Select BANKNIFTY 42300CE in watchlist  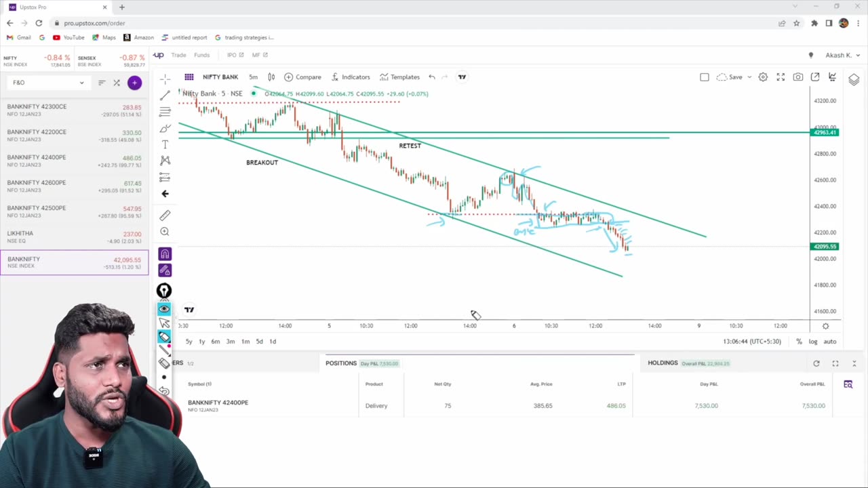75,110
